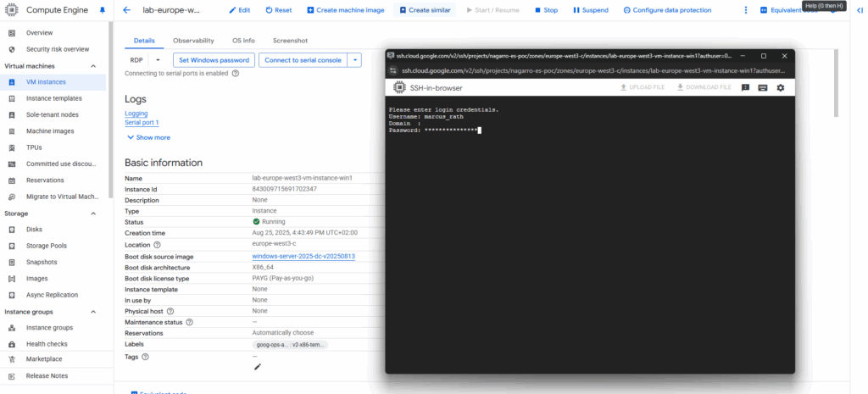
Task: Switch to the Observability tab
Action: coord(193,41)
